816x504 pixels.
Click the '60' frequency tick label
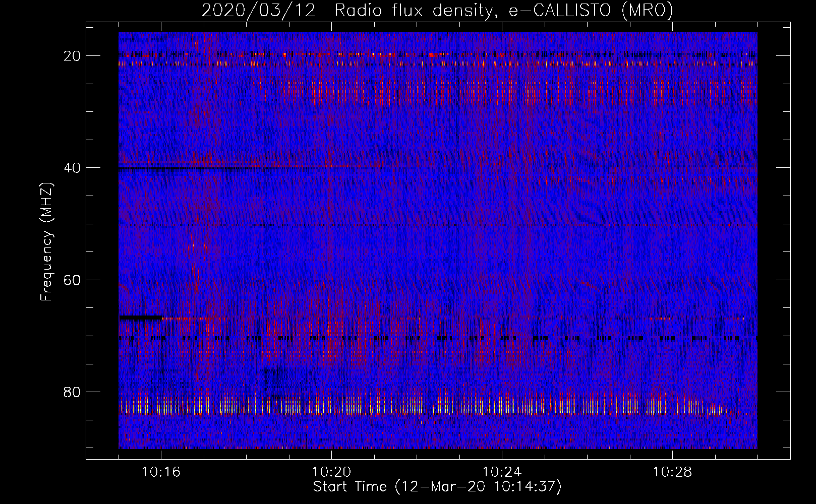73,280
